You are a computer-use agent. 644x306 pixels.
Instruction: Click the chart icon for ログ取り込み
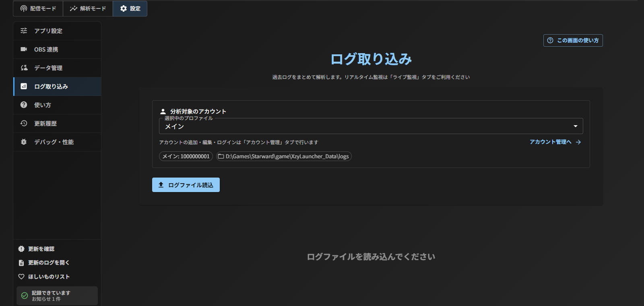click(24, 86)
